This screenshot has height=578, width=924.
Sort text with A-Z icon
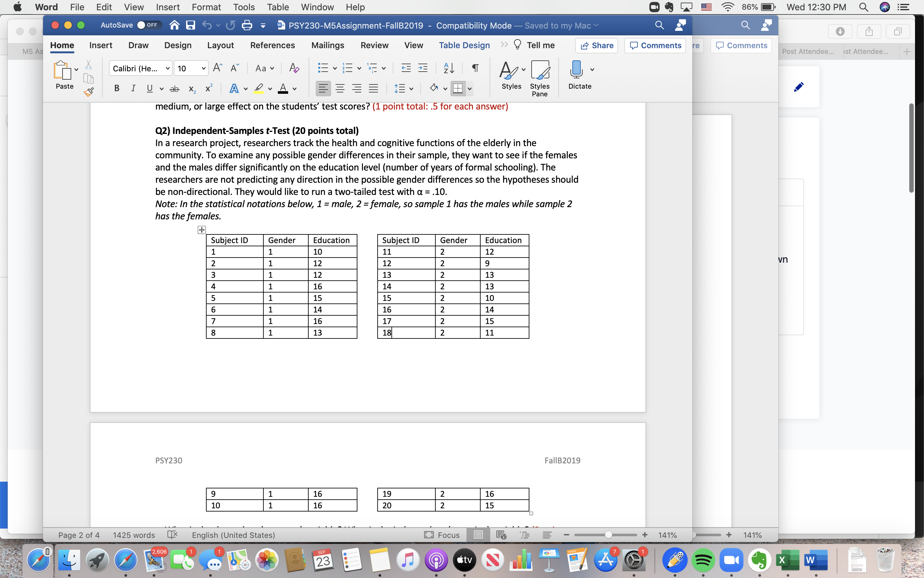coord(449,68)
